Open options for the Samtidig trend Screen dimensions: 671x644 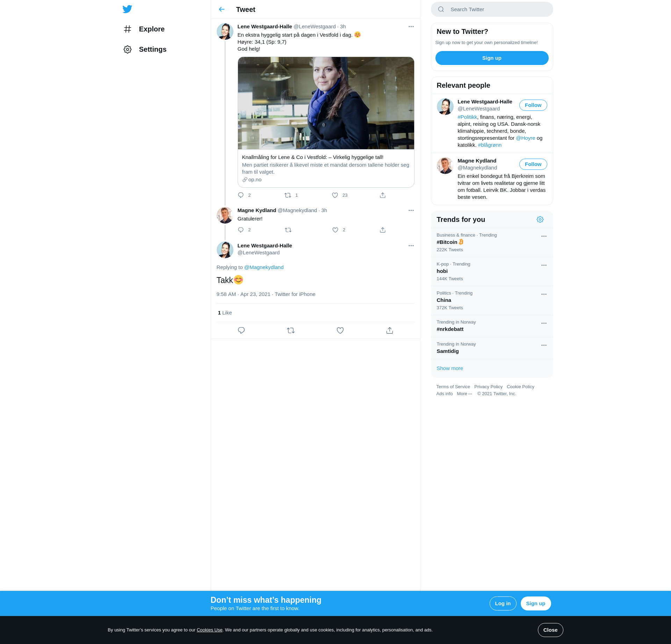click(544, 345)
